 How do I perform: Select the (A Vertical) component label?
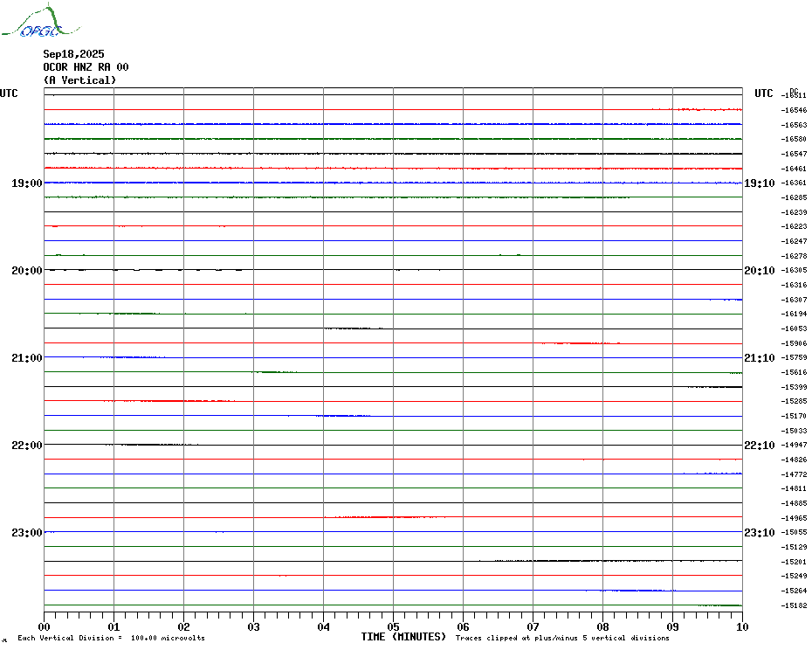(79, 80)
